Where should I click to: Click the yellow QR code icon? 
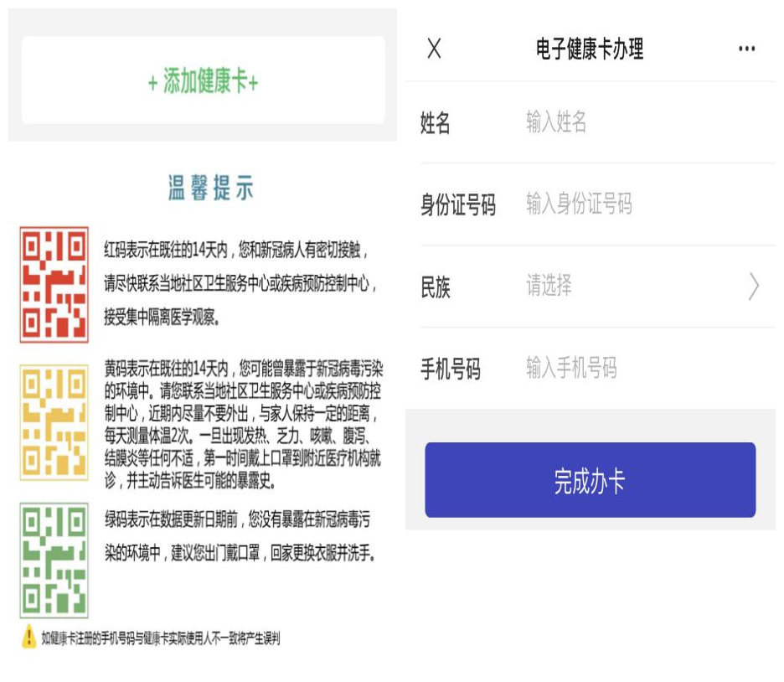click(x=54, y=422)
